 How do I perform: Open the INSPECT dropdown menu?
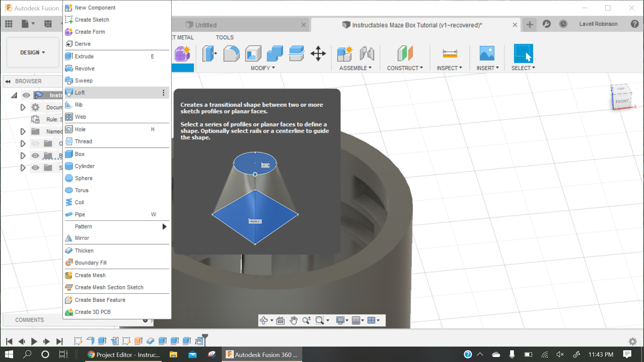[x=449, y=68]
